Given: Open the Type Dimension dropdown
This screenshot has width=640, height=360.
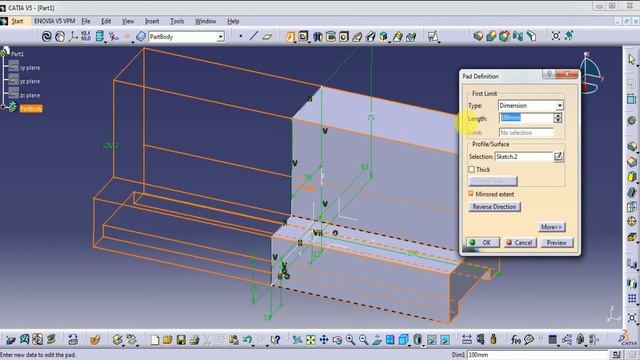Looking at the screenshot, I should pos(560,106).
